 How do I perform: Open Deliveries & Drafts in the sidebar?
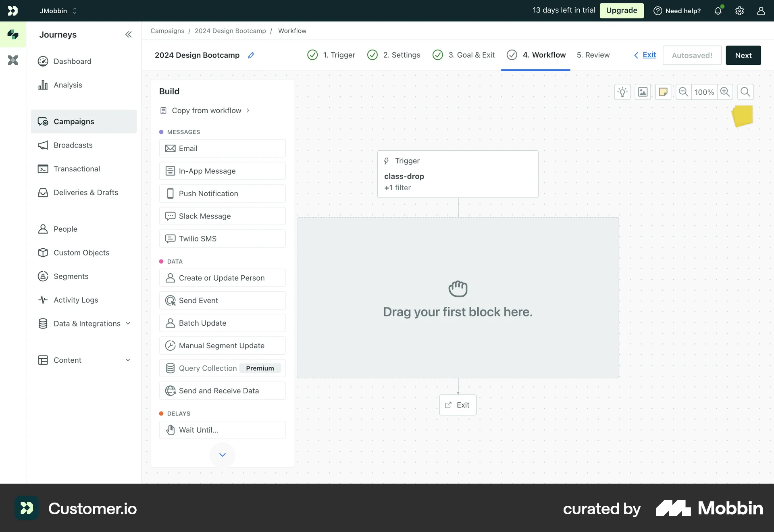point(86,192)
